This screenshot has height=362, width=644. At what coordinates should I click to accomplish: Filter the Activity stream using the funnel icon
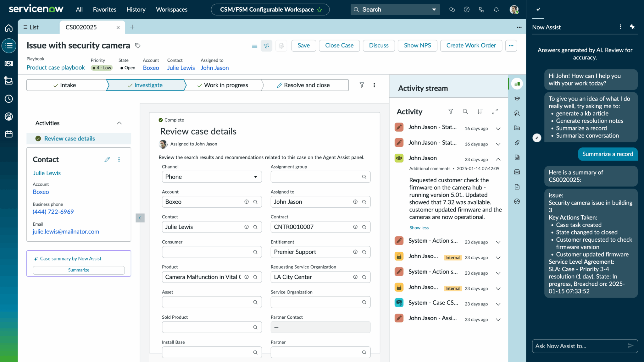tap(451, 112)
